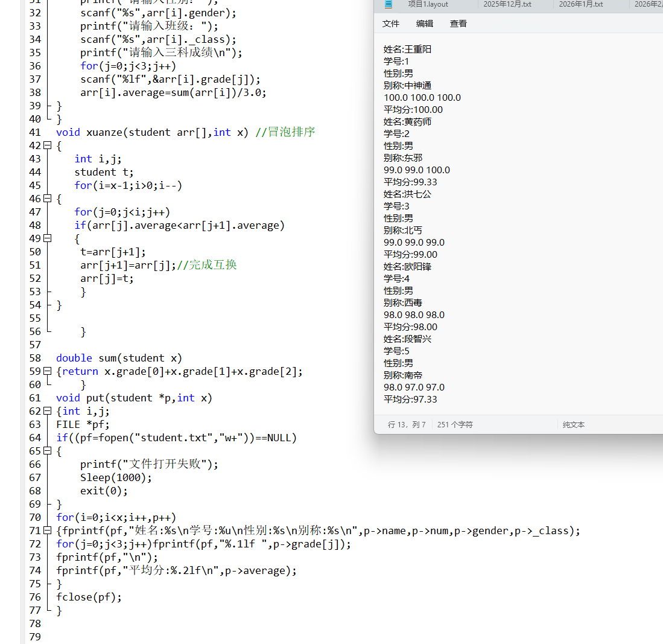
Task: Click 别称:东邪 in Notepad
Action: click(403, 158)
